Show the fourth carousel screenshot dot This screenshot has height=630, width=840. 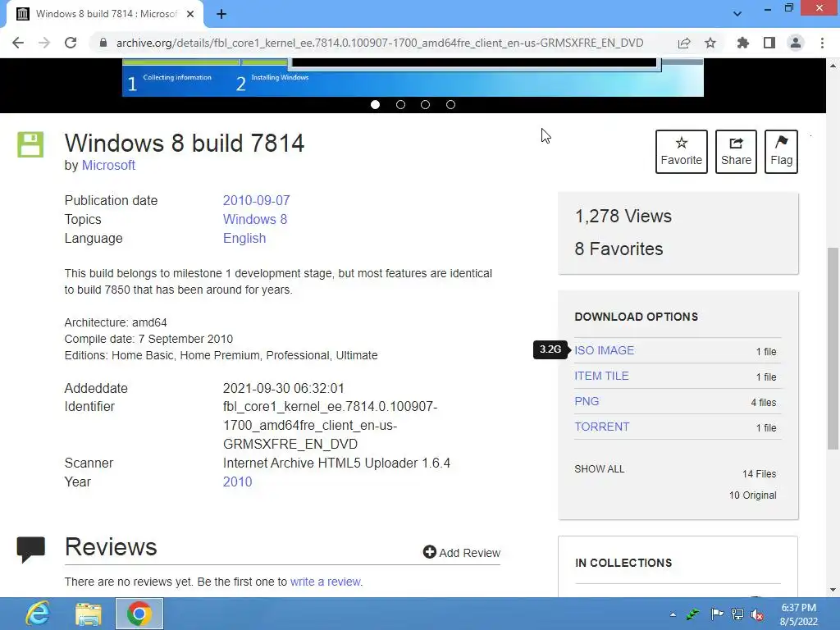click(x=450, y=104)
